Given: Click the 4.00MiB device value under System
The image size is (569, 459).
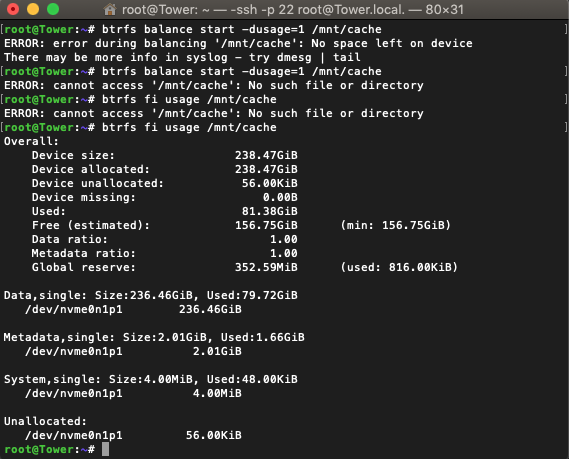Looking at the screenshot, I should coord(217,393).
